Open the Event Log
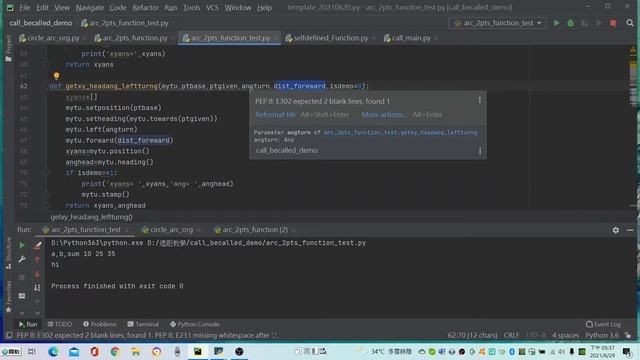The width and height of the screenshot is (640, 360). pyautogui.click(x=603, y=324)
